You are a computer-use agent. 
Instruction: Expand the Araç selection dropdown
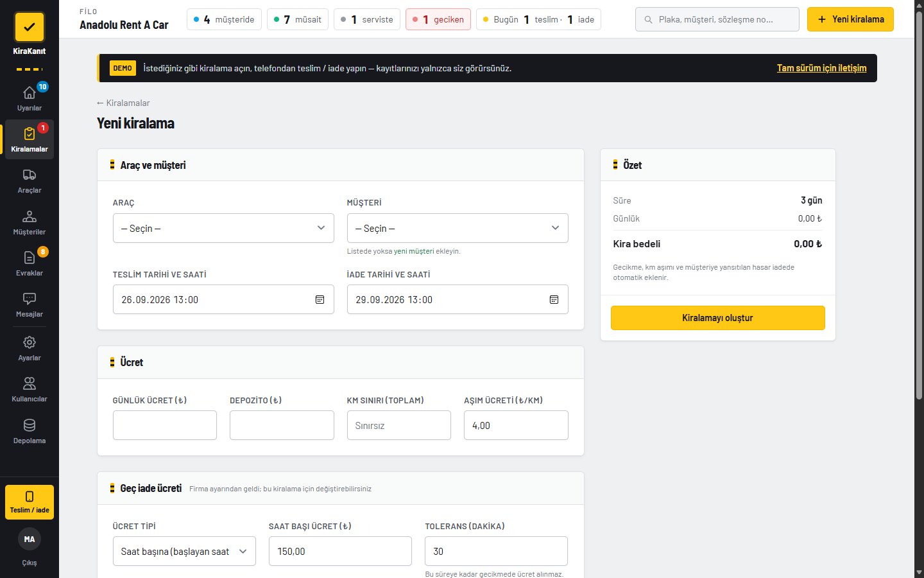pyautogui.click(x=223, y=228)
